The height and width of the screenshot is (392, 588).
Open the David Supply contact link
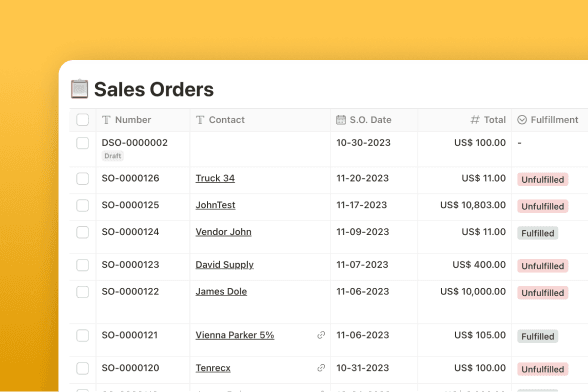tap(225, 265)
